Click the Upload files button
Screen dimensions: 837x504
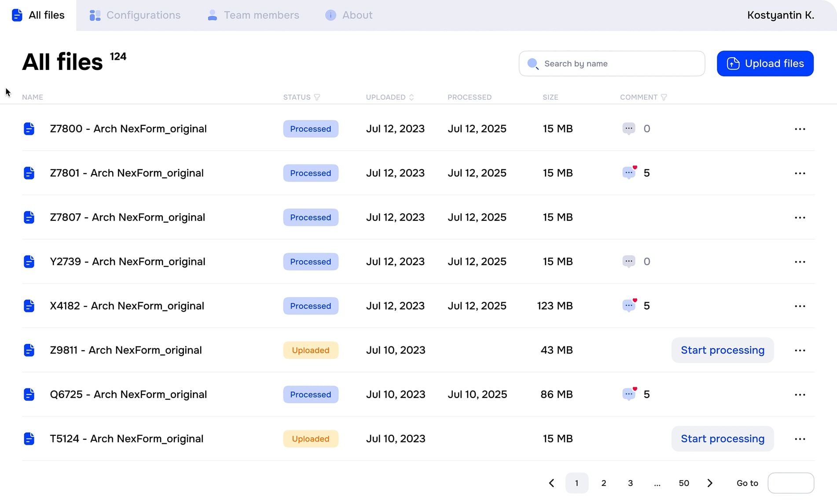[765, 63]
